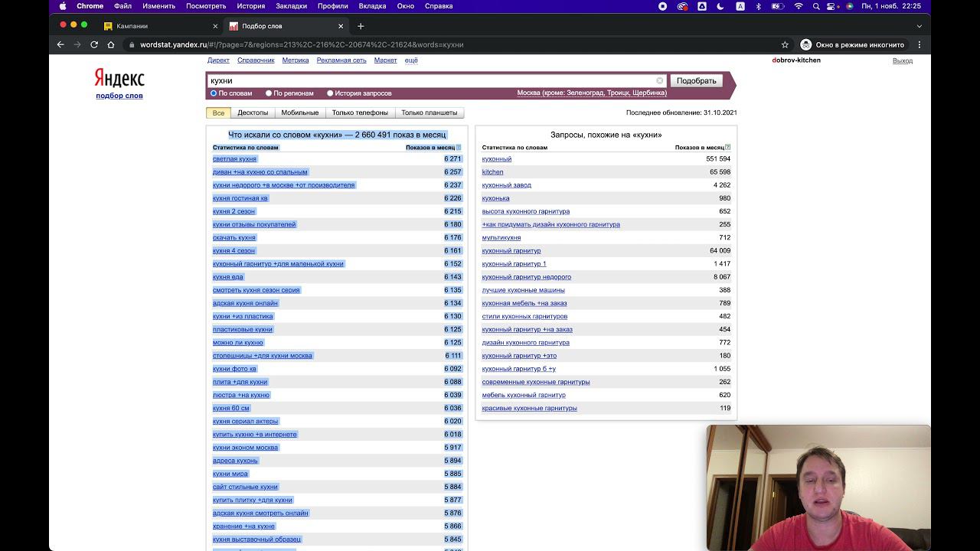Screen dimensions: 980x551
Task: Go back using the browser back arrow
Action: pyautogui.click(x=60, y=44)
